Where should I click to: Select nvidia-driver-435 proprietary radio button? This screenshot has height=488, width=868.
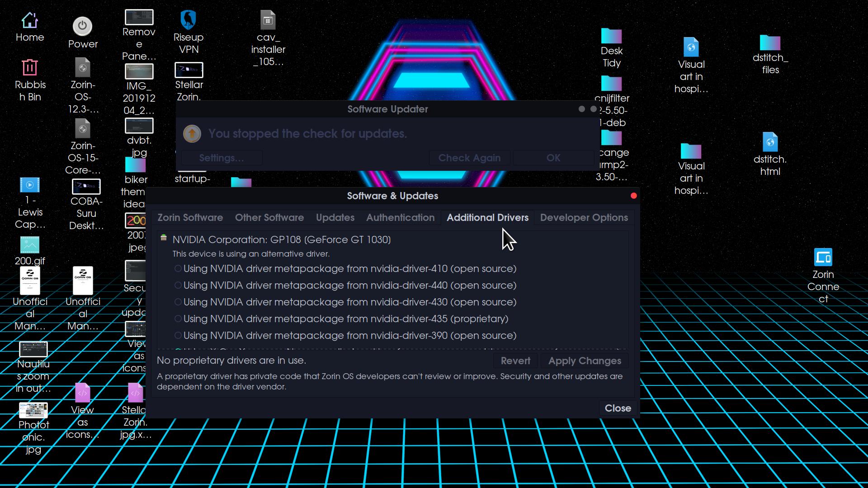(178, 318)
